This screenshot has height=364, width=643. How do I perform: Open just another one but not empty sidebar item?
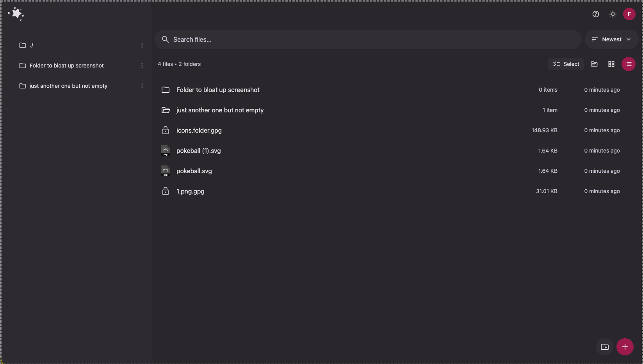point(68,86)
